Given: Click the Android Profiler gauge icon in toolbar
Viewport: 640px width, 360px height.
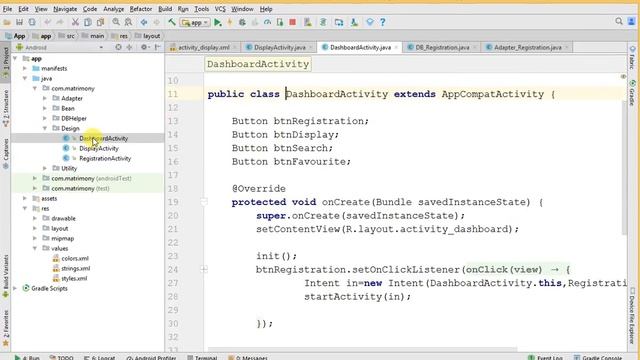Looking at the screenshot, I should click(x=267, y=22).
